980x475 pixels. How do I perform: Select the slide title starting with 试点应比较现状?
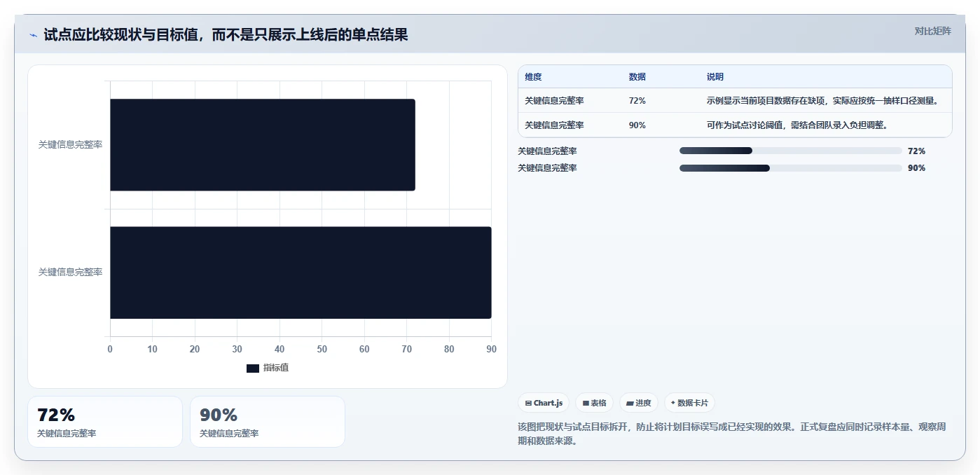226,34
